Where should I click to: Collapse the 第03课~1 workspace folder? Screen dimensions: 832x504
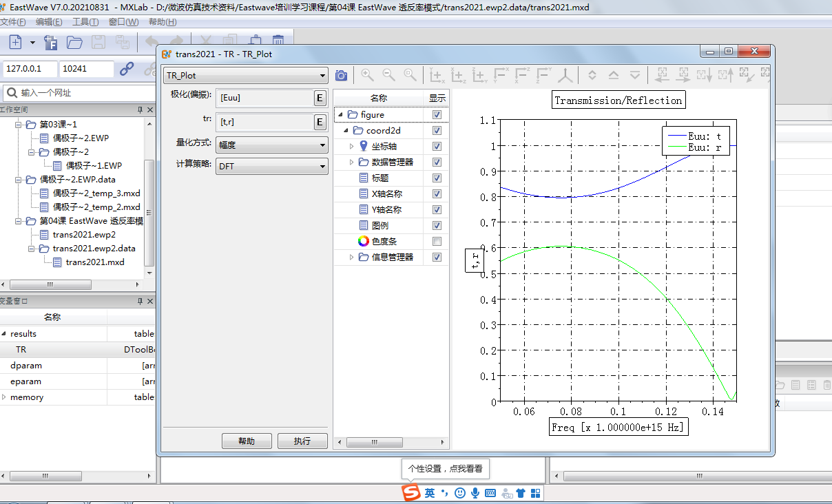18,125
